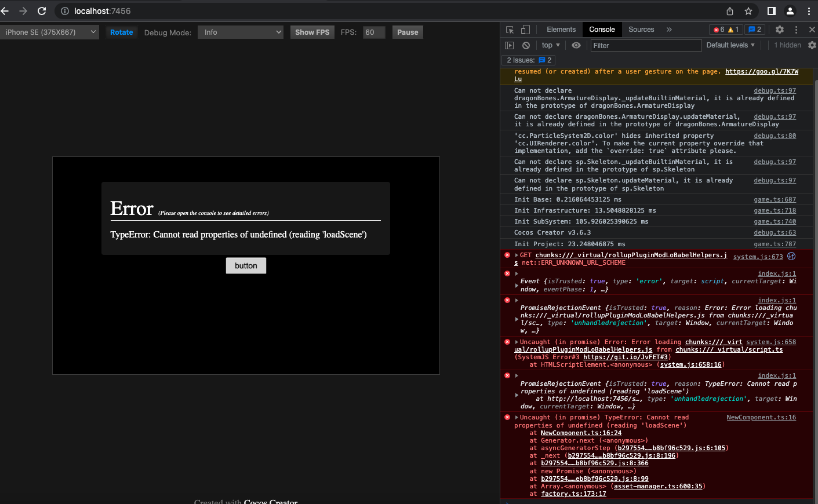
Task: Toggle the device toolbar icon
Action: pyautogui.click(x=525, y=30)
